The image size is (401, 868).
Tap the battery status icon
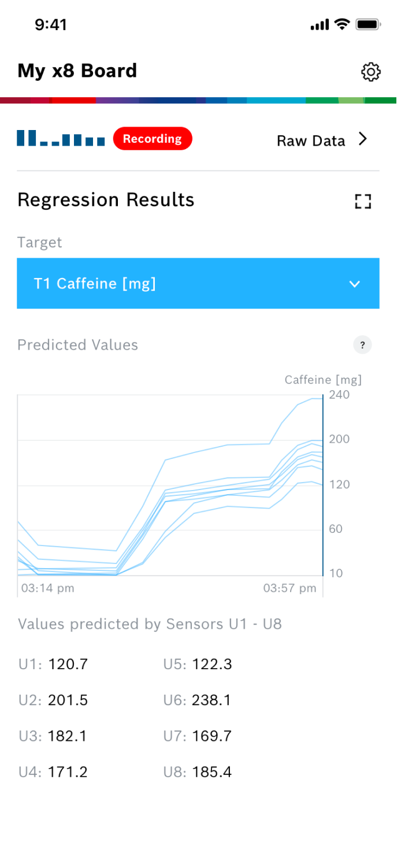[367, 24]
